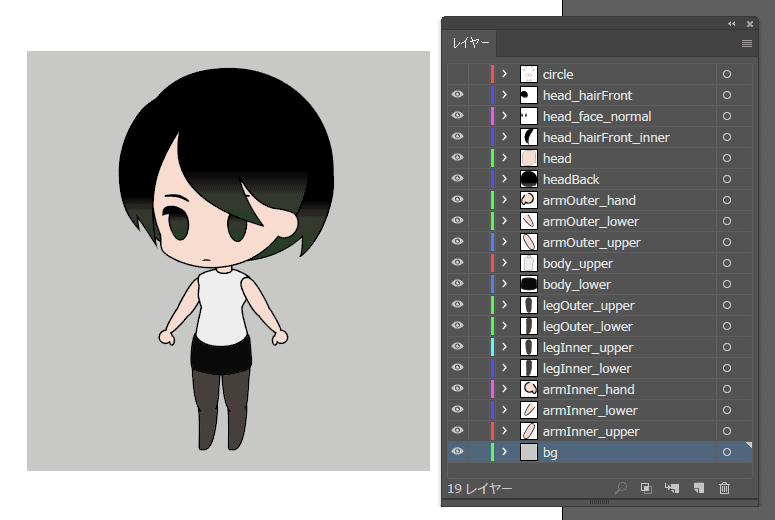The image size is (775, 520).
Task: Open the Layers panel hamburger menu
Action: (x=746, y=44)
